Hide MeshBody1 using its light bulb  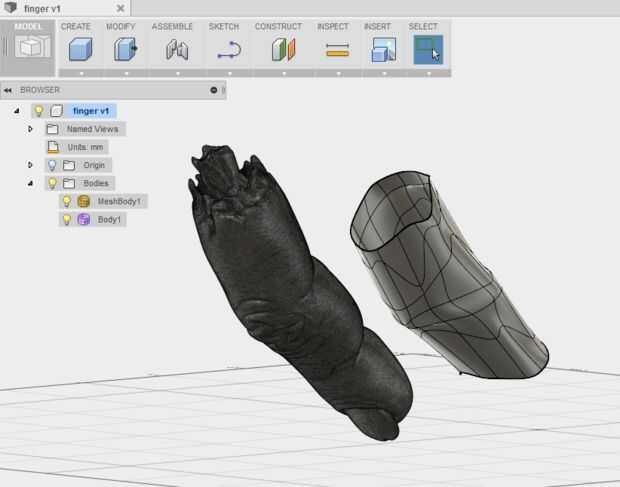point(67,202)
